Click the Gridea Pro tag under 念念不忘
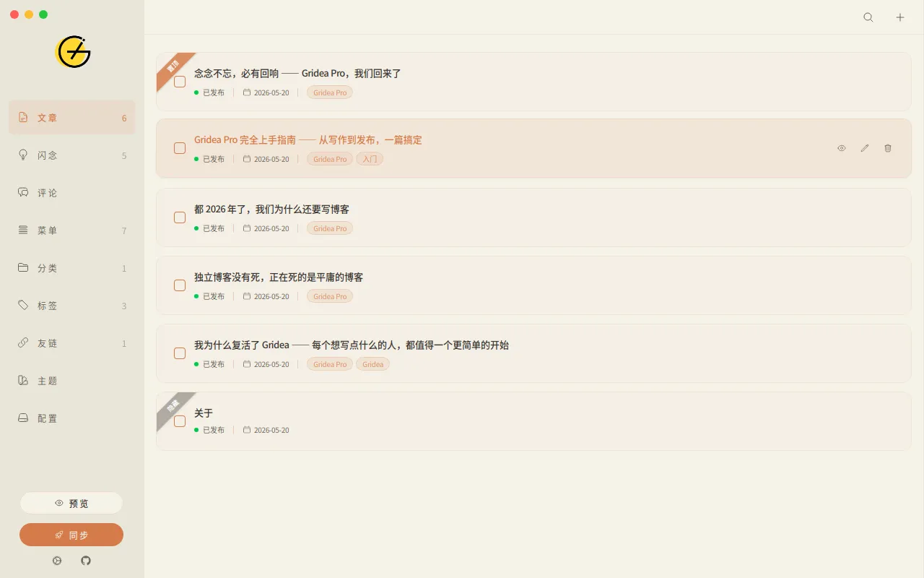Image resolution: width=924 pixels, height=578 pixels. 330,92
